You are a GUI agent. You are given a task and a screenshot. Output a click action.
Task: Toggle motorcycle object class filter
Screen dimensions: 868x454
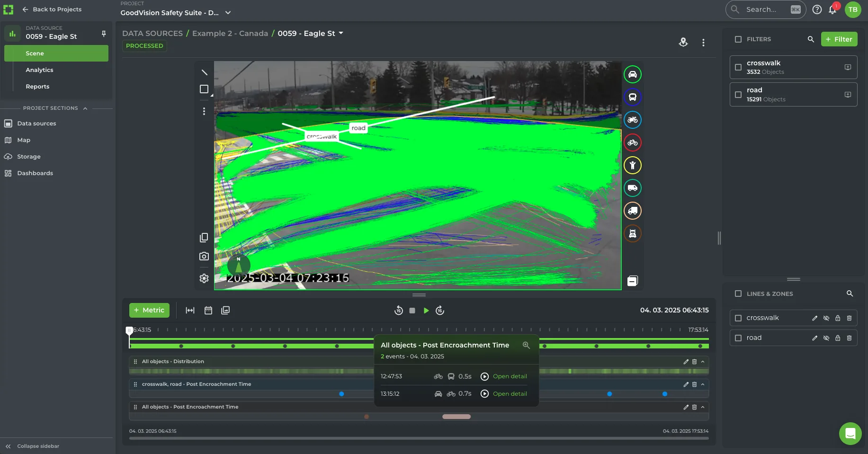[633, 120]
